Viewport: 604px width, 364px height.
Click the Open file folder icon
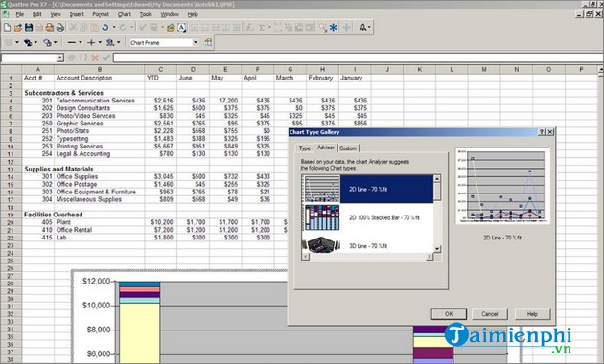pos(17,28)
